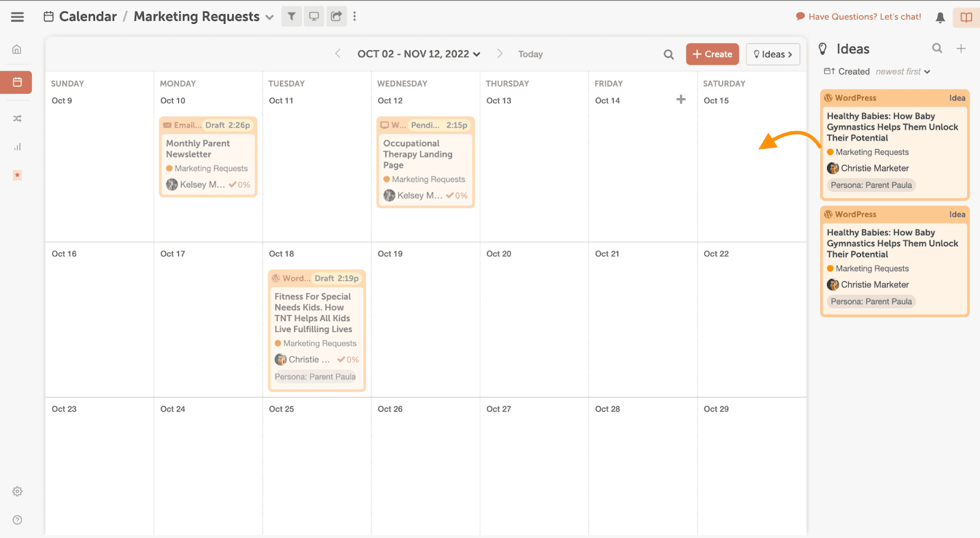Add project on Oct 14 plus icon
Viewport: 980px width, 538px height.
click(x=681, y=99)
